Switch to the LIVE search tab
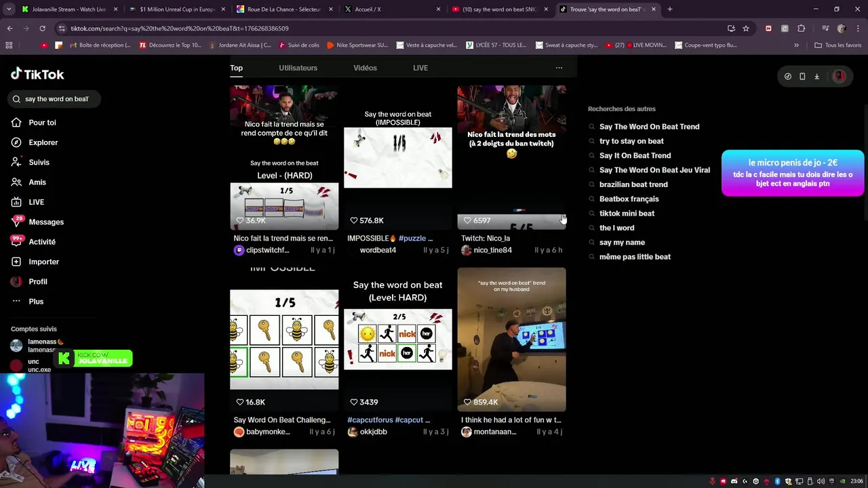Image resolution: width=868 pixels, height=488 pixels. coord(420,68)
